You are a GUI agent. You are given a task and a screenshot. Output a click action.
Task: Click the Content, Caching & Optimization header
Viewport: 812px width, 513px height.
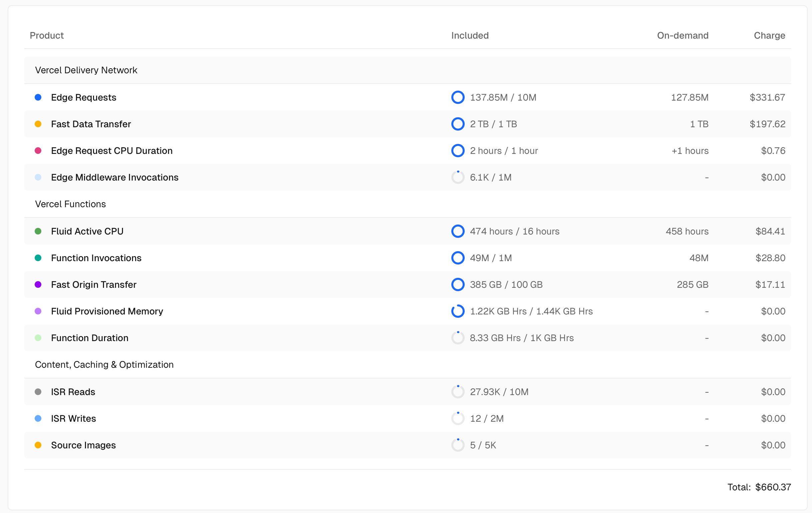(104, 364)
